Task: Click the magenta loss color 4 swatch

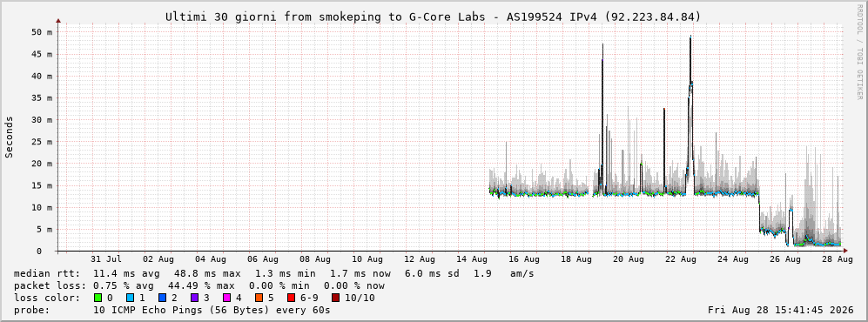Action: [x=227, y=298]
